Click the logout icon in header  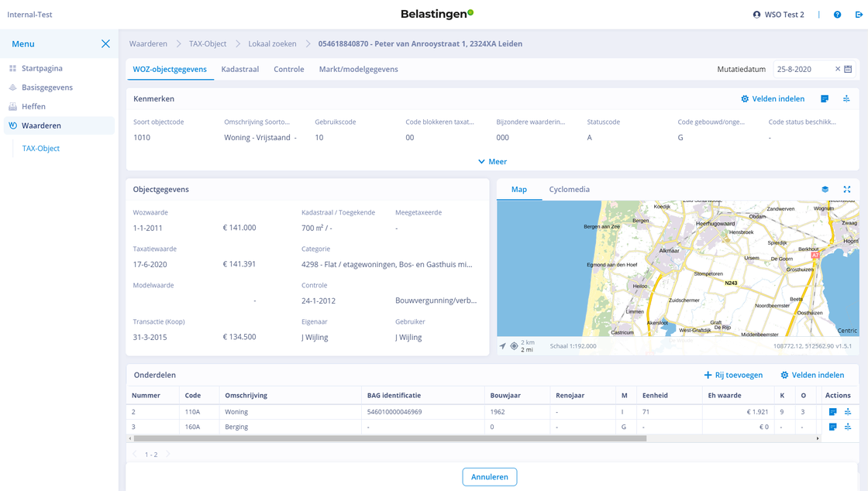pyautogui.click(x=859, y=15)
